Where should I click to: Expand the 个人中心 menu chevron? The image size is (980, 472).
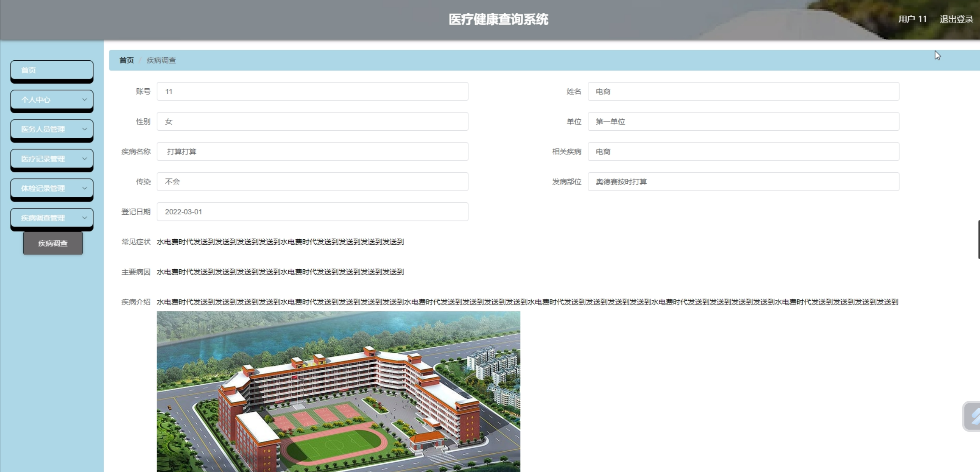(85, 100)
